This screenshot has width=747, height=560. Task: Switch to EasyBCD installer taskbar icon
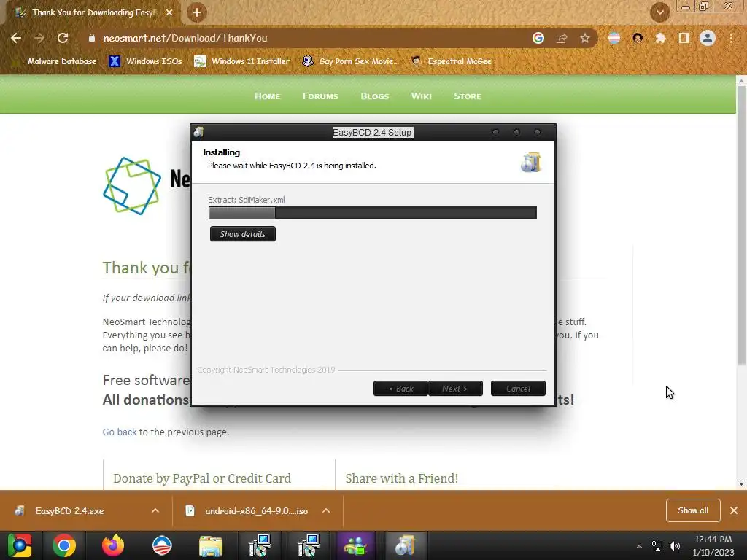(x=405, y=545)
